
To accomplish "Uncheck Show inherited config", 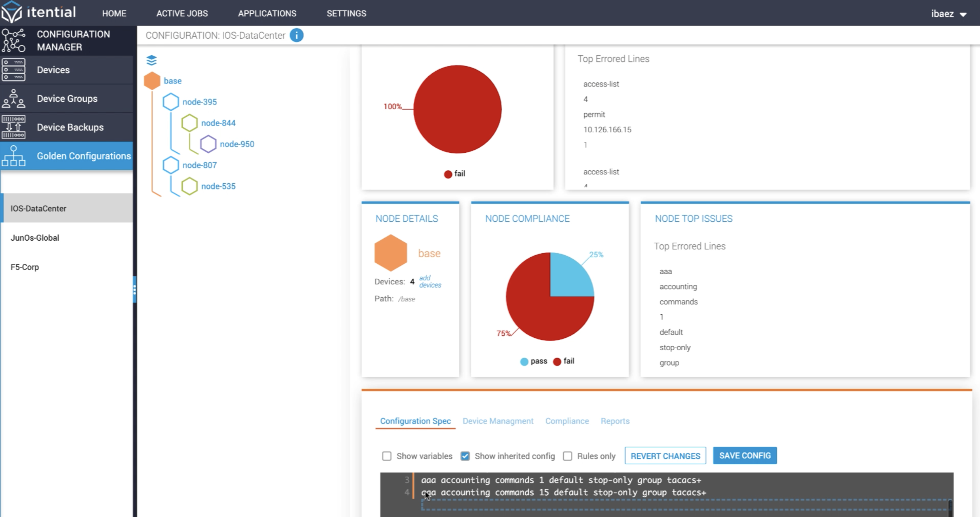I will pyautogui.click(x=465, y=456).
